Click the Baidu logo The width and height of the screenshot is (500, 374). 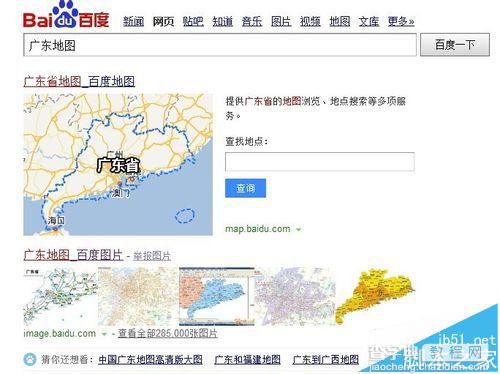click(66, 15)
